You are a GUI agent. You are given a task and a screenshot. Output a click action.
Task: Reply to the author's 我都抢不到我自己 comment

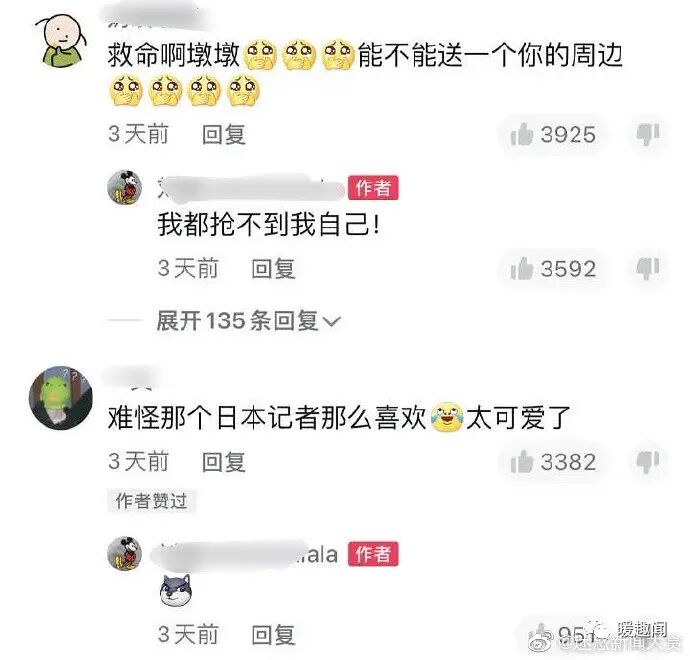click(273, 268)
